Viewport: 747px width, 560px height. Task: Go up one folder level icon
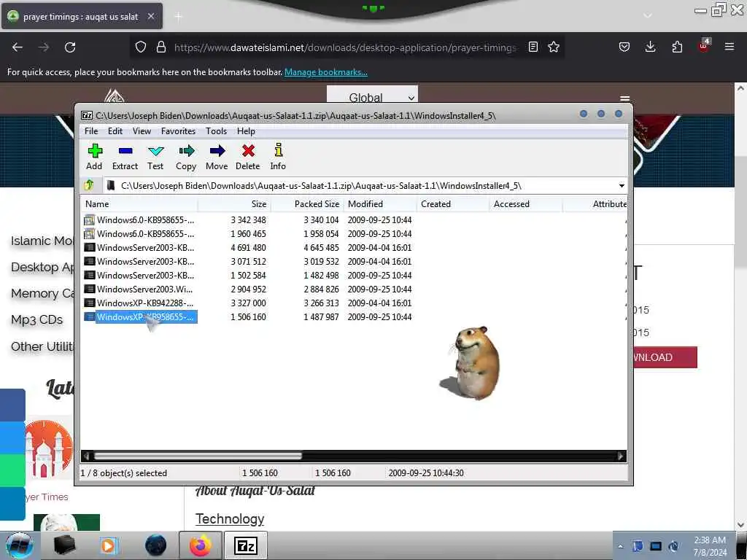89,185
